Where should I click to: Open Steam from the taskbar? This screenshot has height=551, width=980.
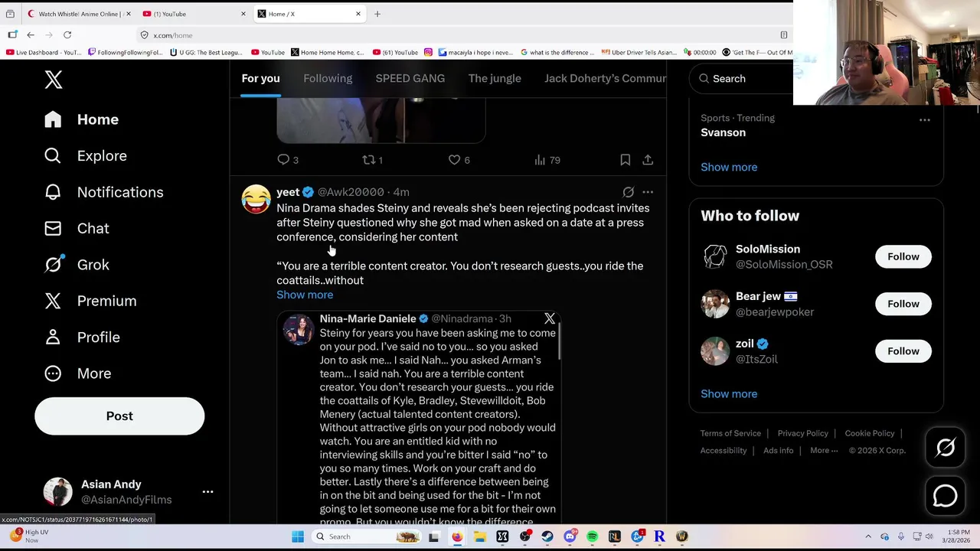(x=547, y=536)
